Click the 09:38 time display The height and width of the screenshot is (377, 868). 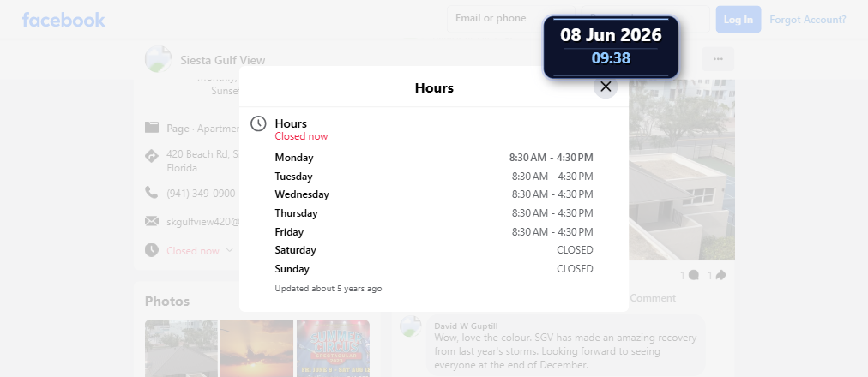[x=612, y=58]
